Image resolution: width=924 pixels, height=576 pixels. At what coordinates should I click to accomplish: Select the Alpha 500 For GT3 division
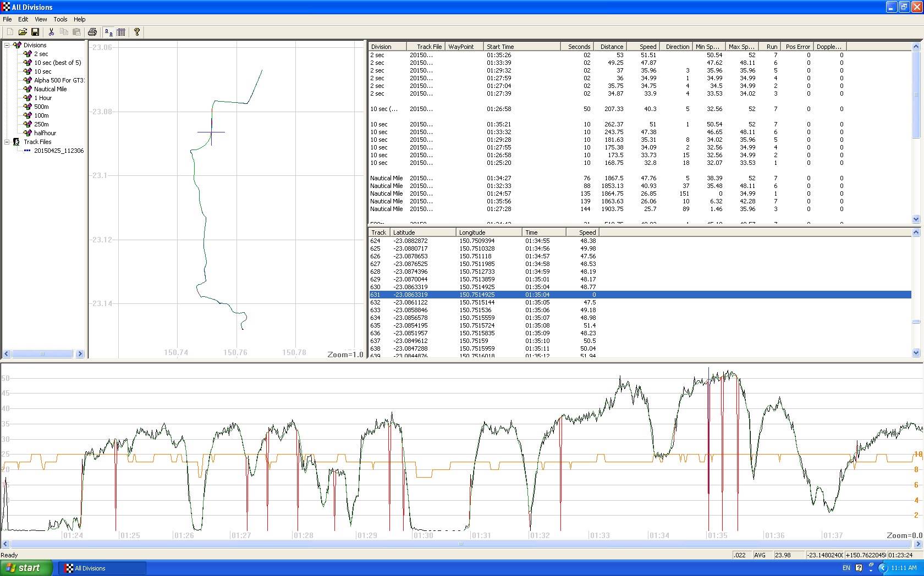pyautogui.click(x=58, y=80)
